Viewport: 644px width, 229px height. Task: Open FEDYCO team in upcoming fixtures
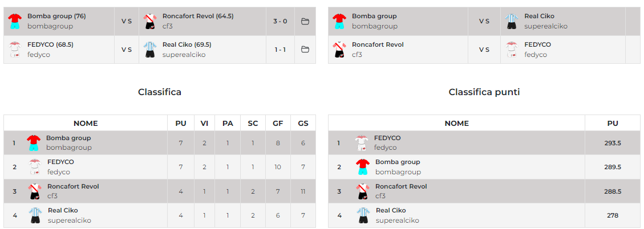coord(537,44)
